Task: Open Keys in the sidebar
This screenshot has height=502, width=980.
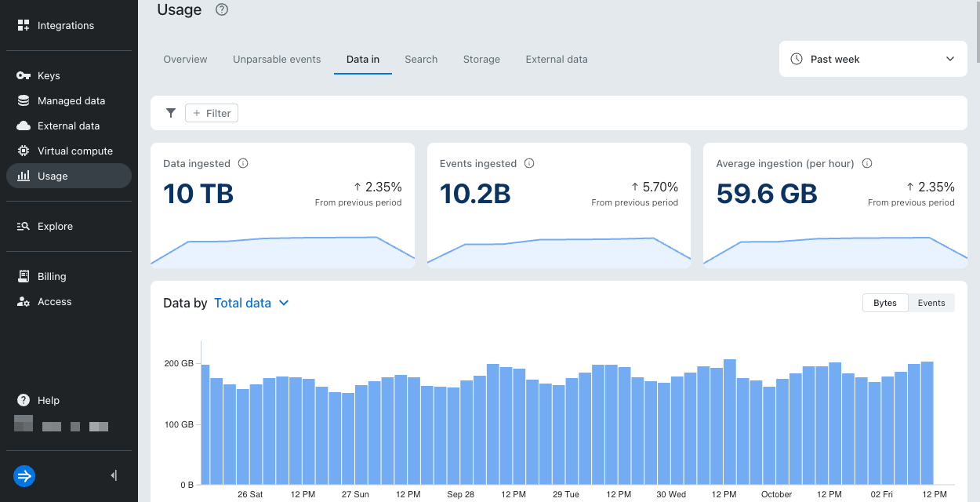Action: point(69,75)
